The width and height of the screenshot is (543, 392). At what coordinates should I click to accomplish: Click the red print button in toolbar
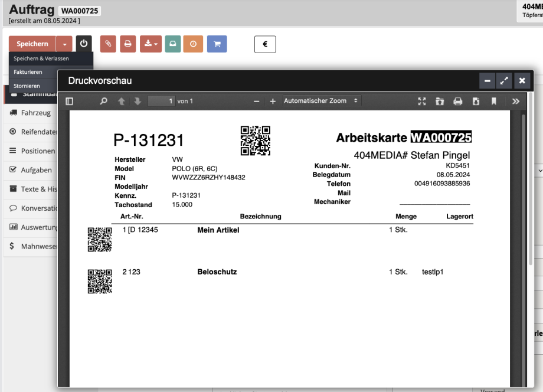tap(127, 44)
